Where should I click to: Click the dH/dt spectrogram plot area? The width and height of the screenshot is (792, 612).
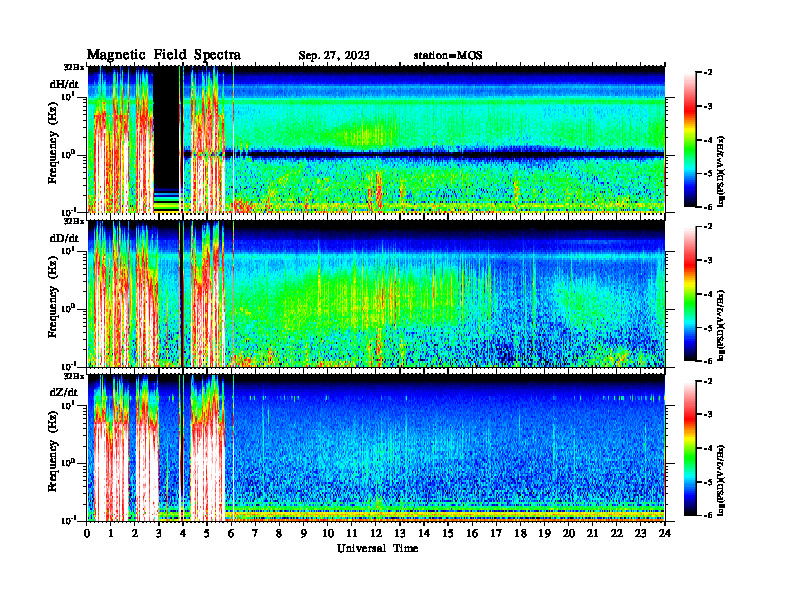point(376,139)
